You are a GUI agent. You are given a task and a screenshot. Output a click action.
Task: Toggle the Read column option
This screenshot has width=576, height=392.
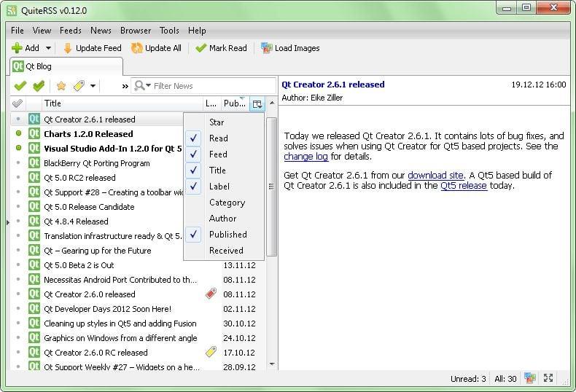(x=224, y=138)
